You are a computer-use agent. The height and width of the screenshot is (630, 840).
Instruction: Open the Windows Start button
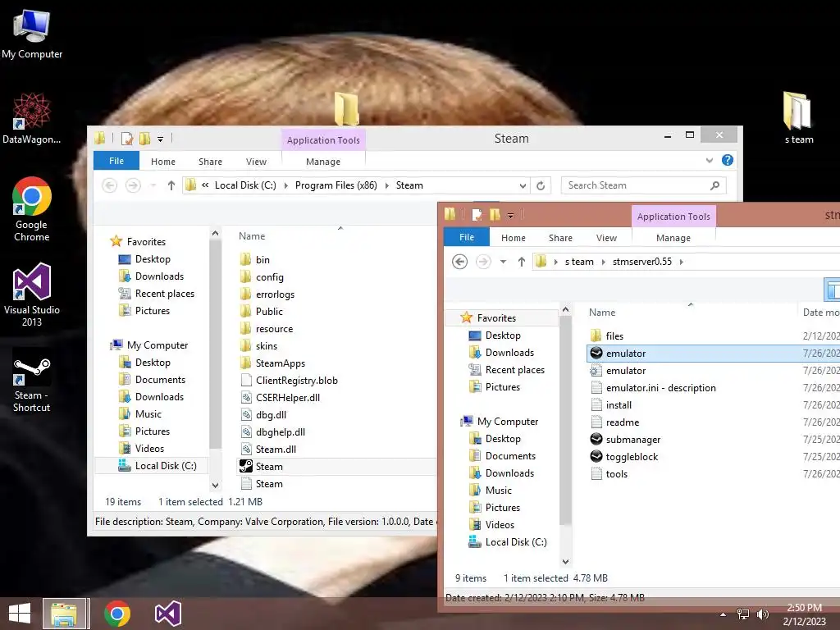pyautogui.click(x=20, y=614)
